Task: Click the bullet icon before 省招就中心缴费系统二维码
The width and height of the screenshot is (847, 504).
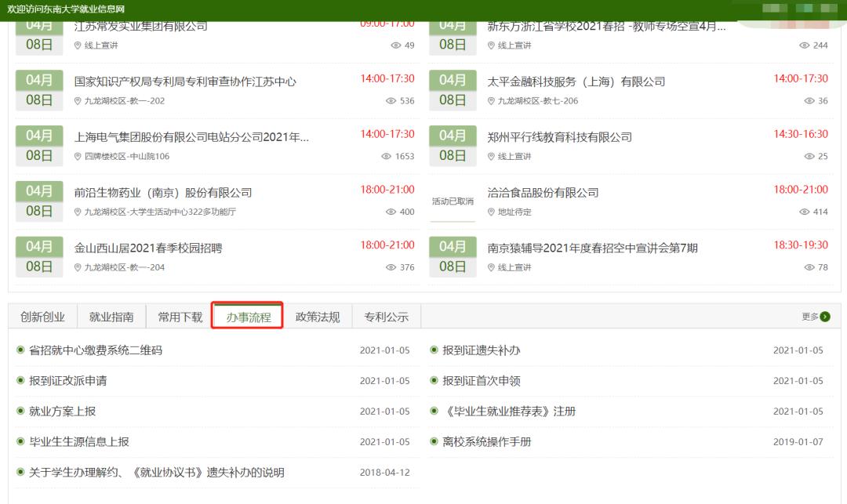Action: (20, 350)
